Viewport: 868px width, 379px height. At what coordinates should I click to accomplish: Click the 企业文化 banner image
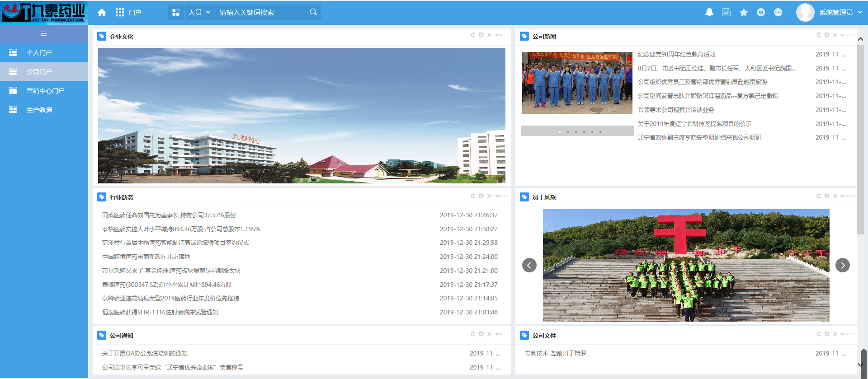click(x=302, y=115)
